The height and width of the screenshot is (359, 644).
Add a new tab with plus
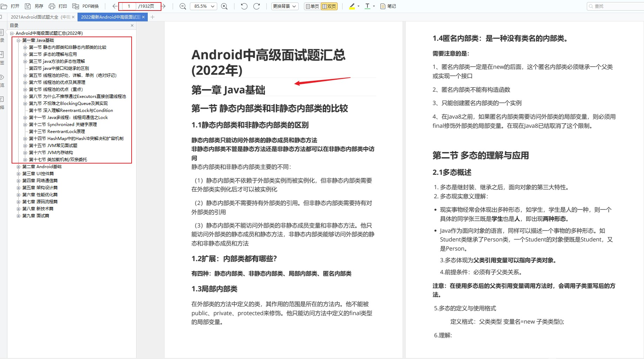point(152,17)
